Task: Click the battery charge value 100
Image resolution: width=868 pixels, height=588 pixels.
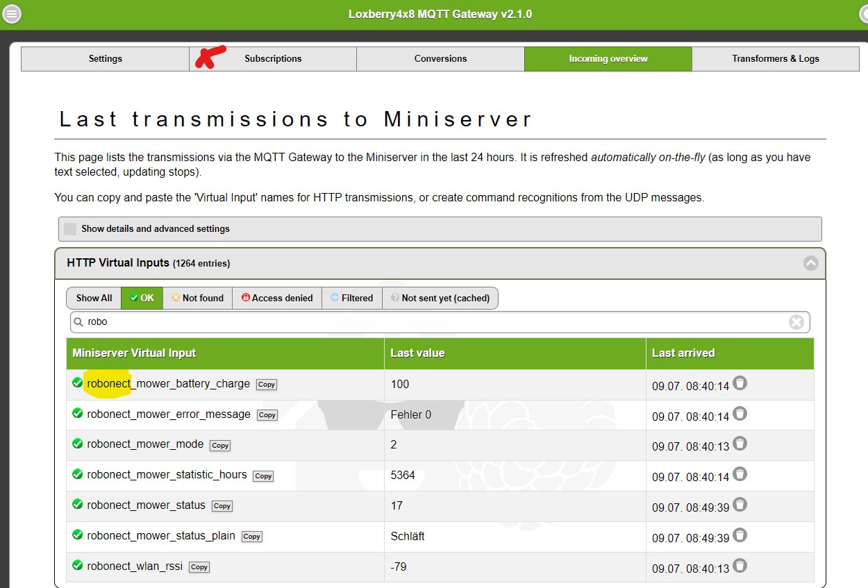Action: tap(400, 383)
